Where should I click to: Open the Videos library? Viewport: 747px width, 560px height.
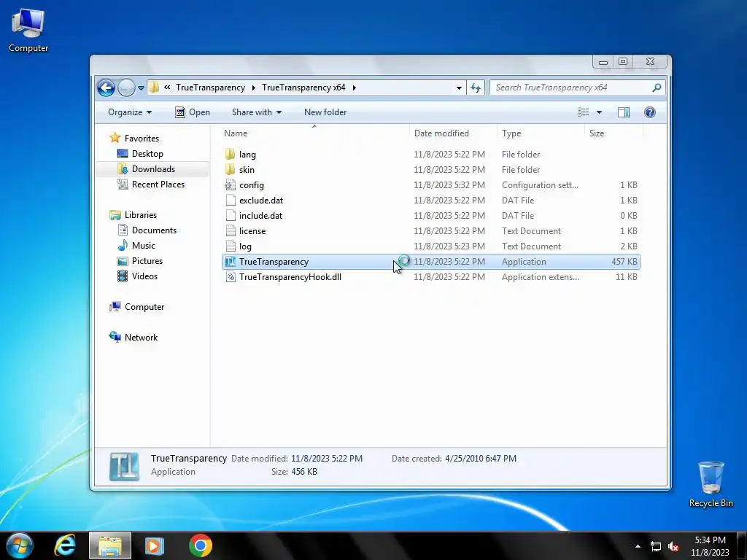click(144, 276)
